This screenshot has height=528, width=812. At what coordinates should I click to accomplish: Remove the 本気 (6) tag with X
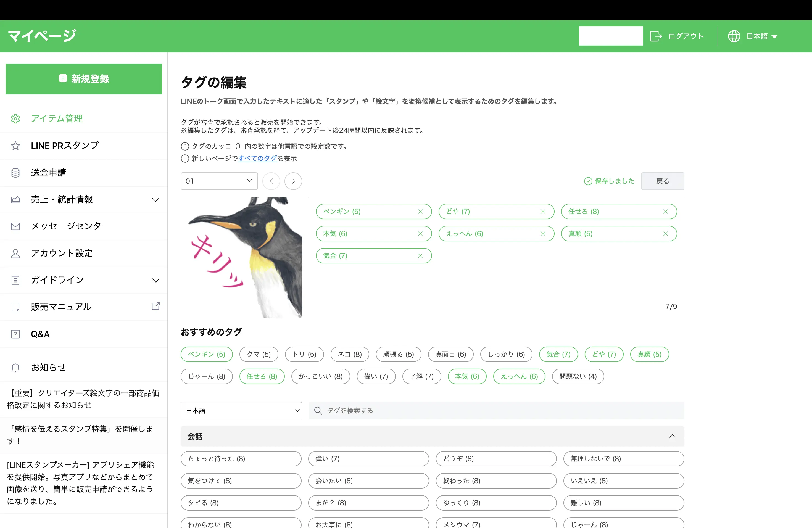pyautogui.click(x=420, y=234)
